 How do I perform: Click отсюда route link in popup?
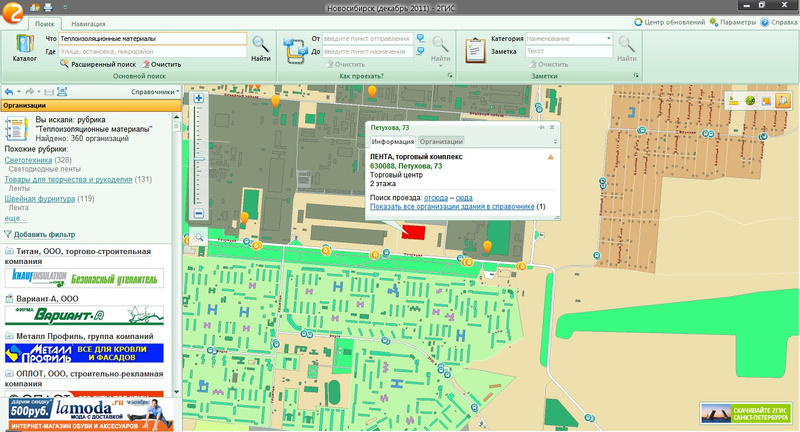coord(436,198)
